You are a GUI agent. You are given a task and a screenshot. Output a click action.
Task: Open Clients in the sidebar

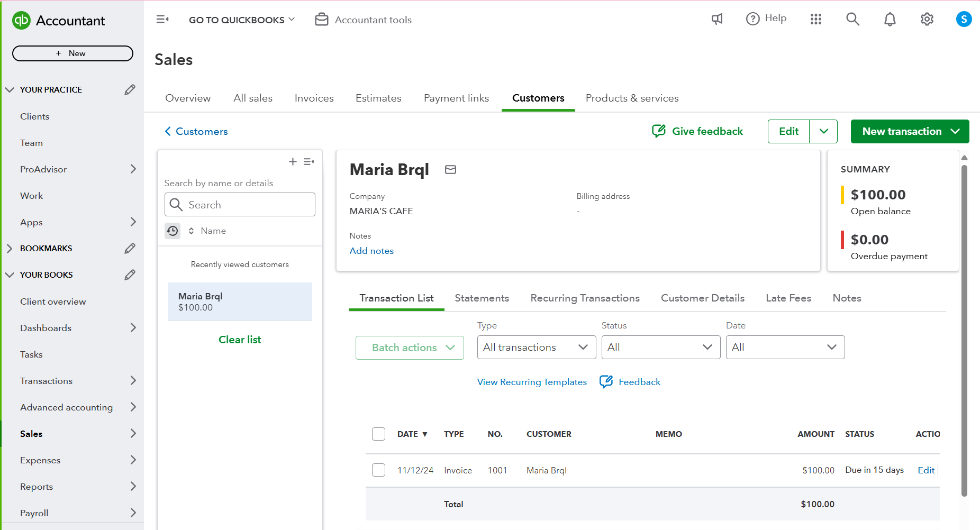tap(34, 116)
